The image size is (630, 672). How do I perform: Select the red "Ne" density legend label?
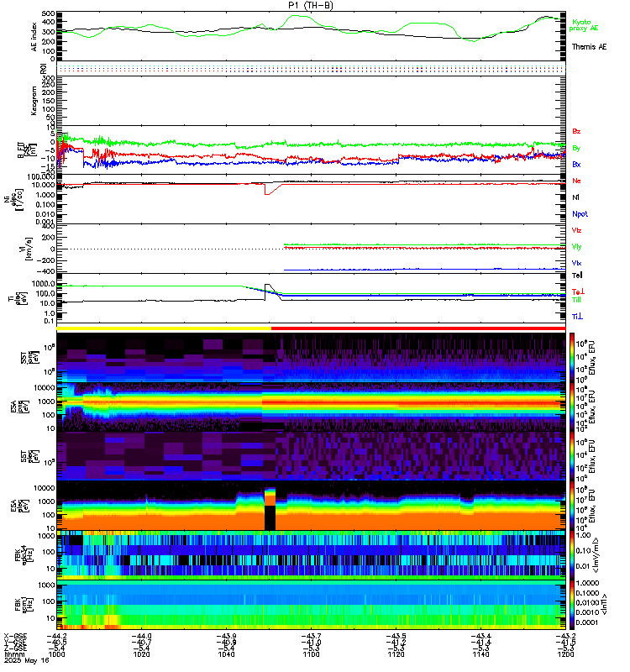click(576, 181)
